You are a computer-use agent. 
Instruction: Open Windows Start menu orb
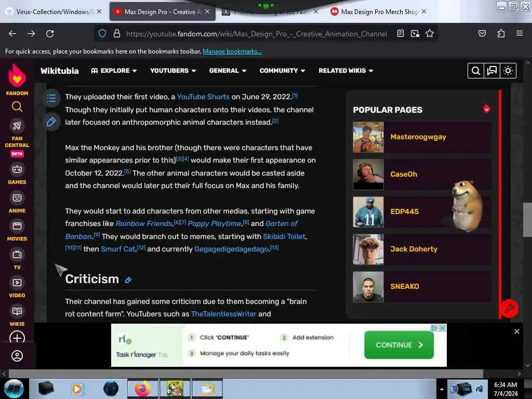(x=14, y=389)
